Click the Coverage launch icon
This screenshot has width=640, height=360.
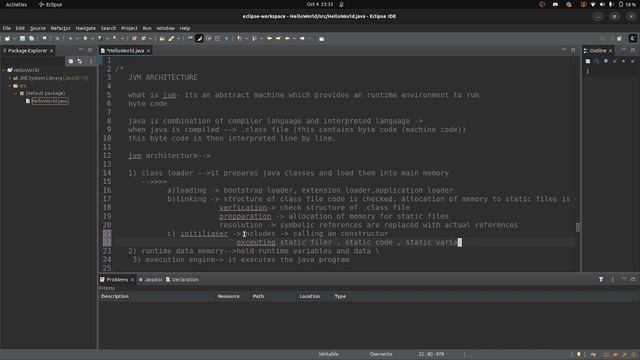[x=100, y=38]
